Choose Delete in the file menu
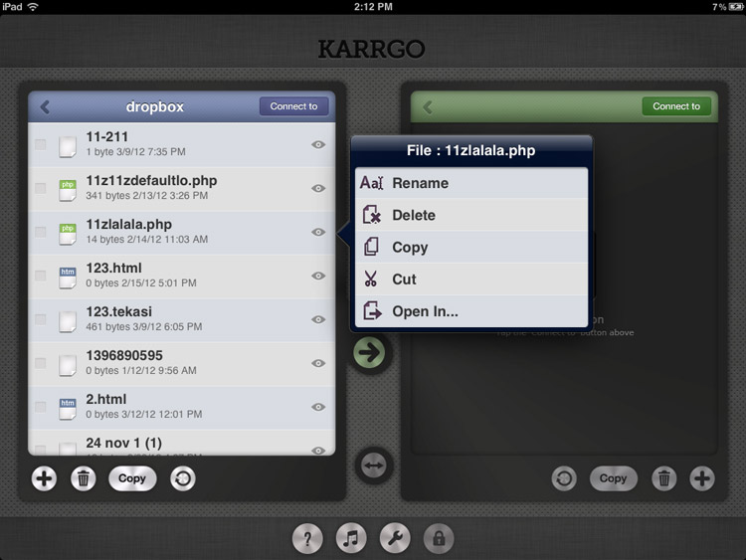The image size is (746, 560). coord(471,215)
